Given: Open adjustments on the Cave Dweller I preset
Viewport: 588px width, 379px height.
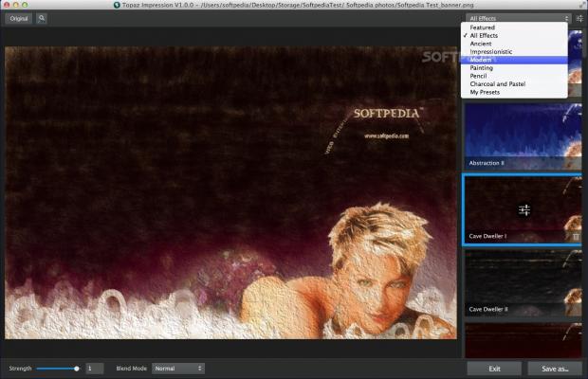Looking at the screenshot, I should 524,210.
